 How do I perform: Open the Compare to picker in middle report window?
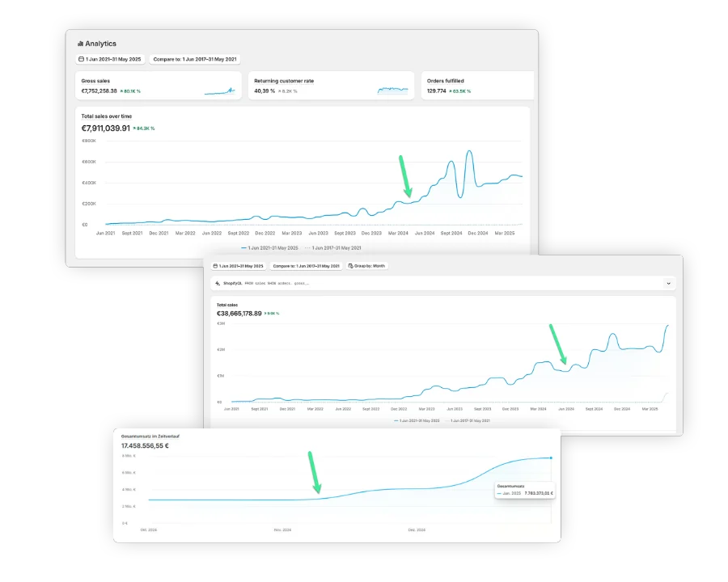pyautogui.click(x=306, y=266)
